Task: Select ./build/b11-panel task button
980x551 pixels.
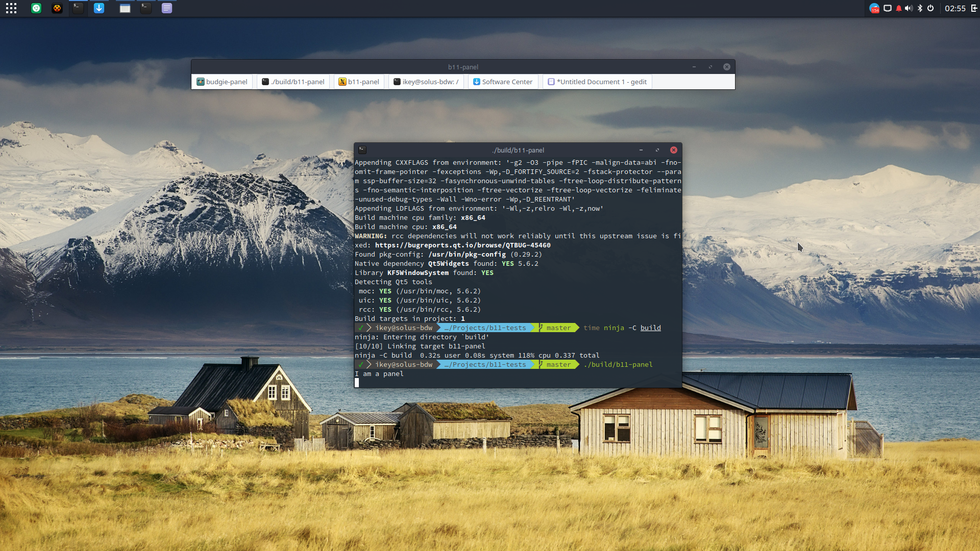Action: (x=293, y=82)
